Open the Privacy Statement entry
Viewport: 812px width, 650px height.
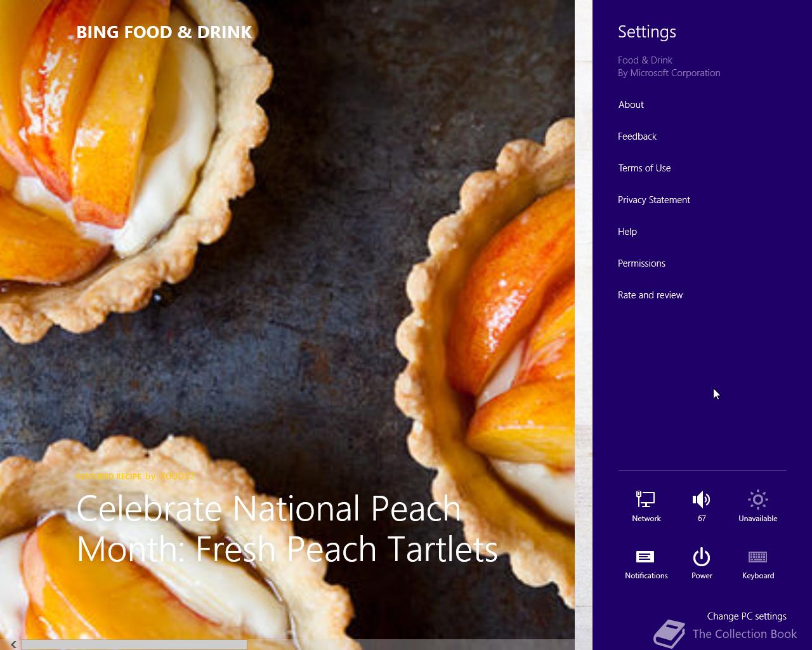pos(653,200)
